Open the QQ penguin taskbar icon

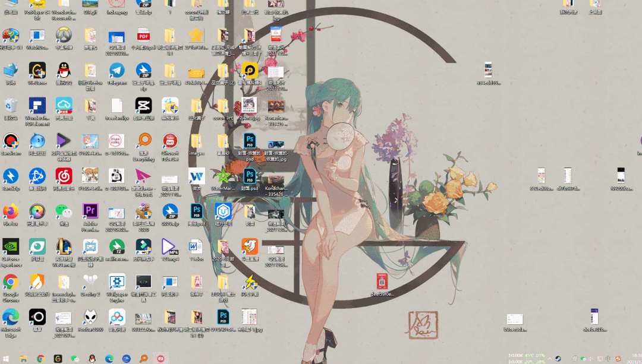92,359
